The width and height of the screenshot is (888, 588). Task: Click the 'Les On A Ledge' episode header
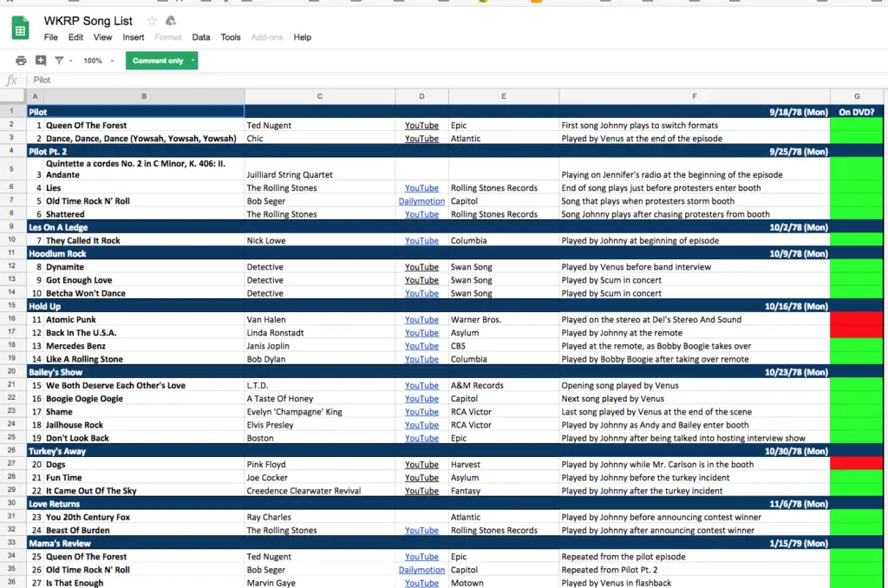click(x=58, y=228)
